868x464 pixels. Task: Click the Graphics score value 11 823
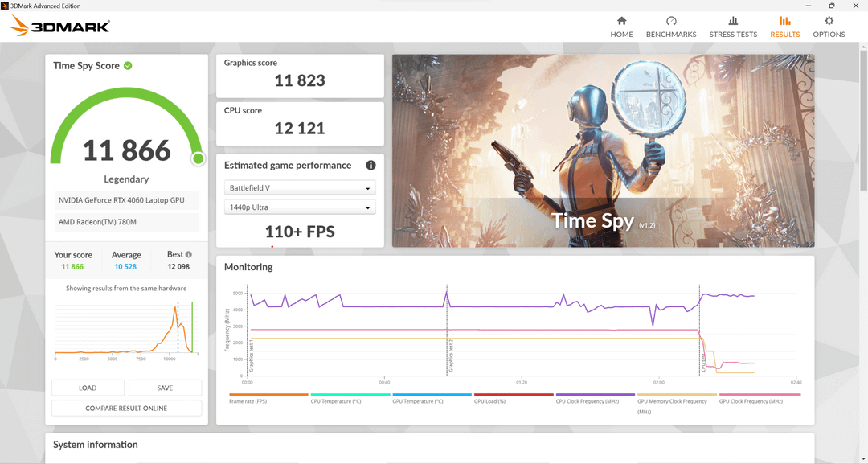coord(300,81)
